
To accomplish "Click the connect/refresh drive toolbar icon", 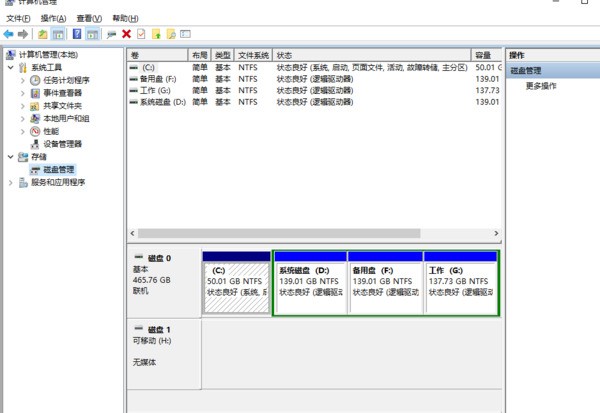I will 111,34.
